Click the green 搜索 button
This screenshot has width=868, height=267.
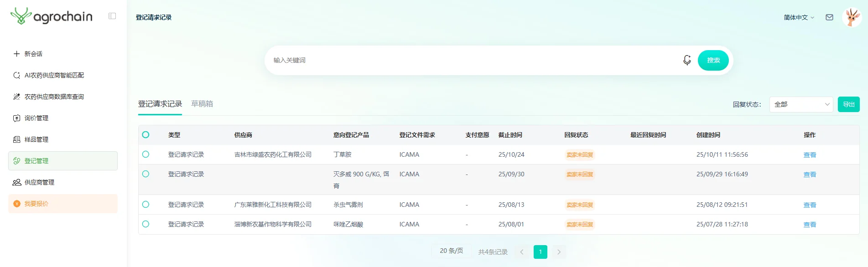click(713, 60)
